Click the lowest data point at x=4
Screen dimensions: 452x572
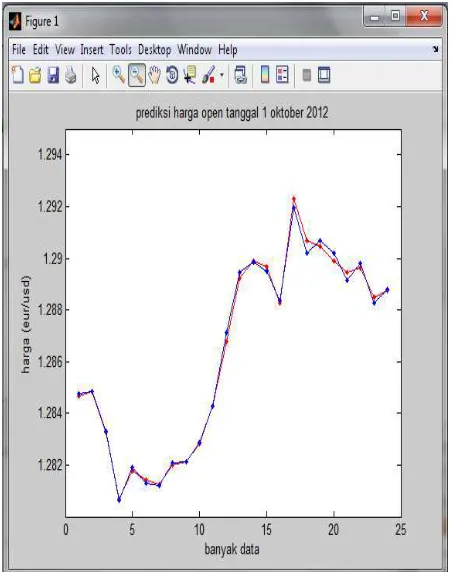tap(119, 500)
